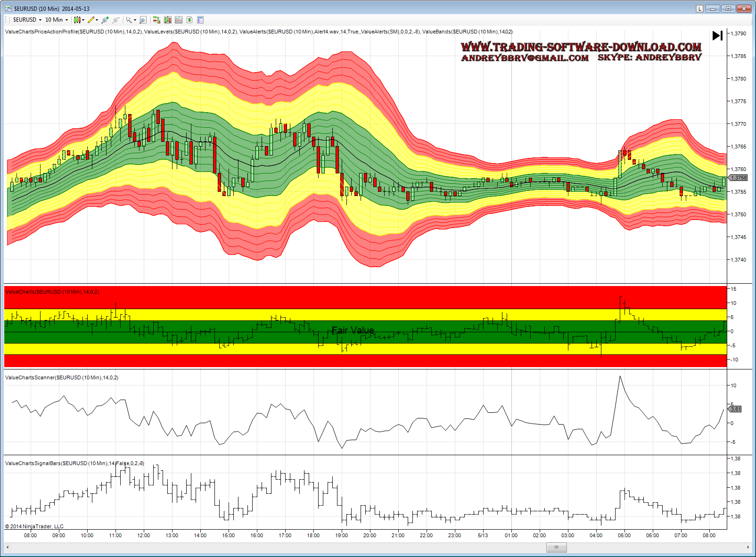Click left arrow of horizontal scrollbar
The image size is (756, 557).
coord(8,547)
